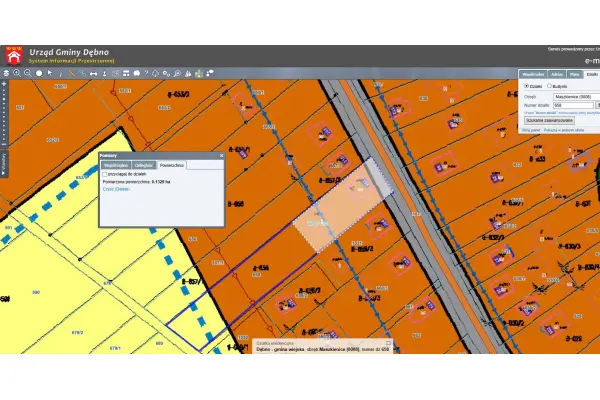Click the 'Pokazuj w jednym oknie' link

click(x=564, y=130)
